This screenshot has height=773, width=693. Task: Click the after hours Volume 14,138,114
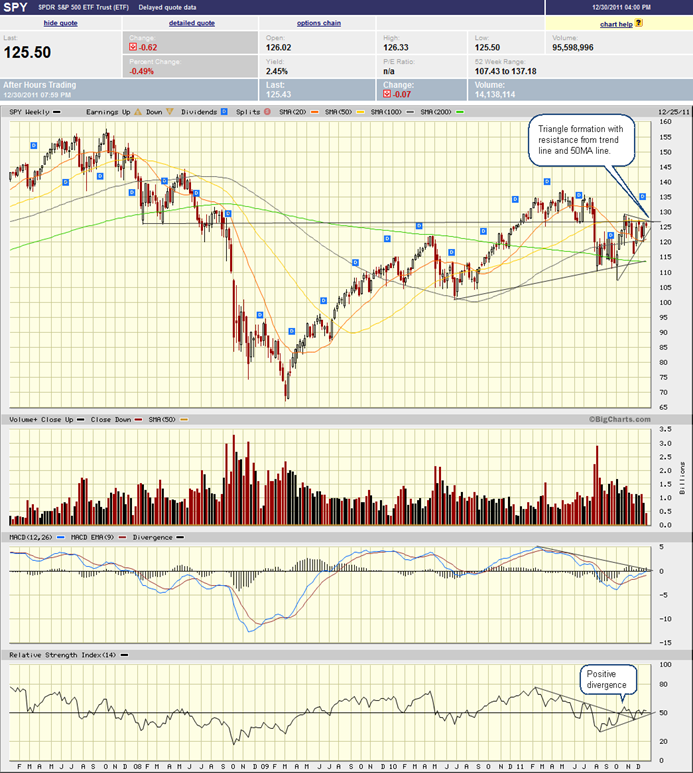495,95
